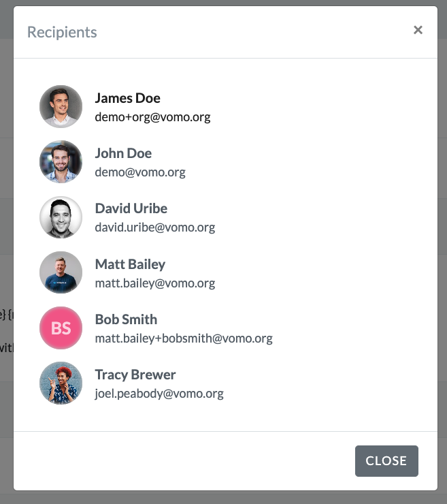Click Matt Bailey's profile photo

[x=61, y=272]
